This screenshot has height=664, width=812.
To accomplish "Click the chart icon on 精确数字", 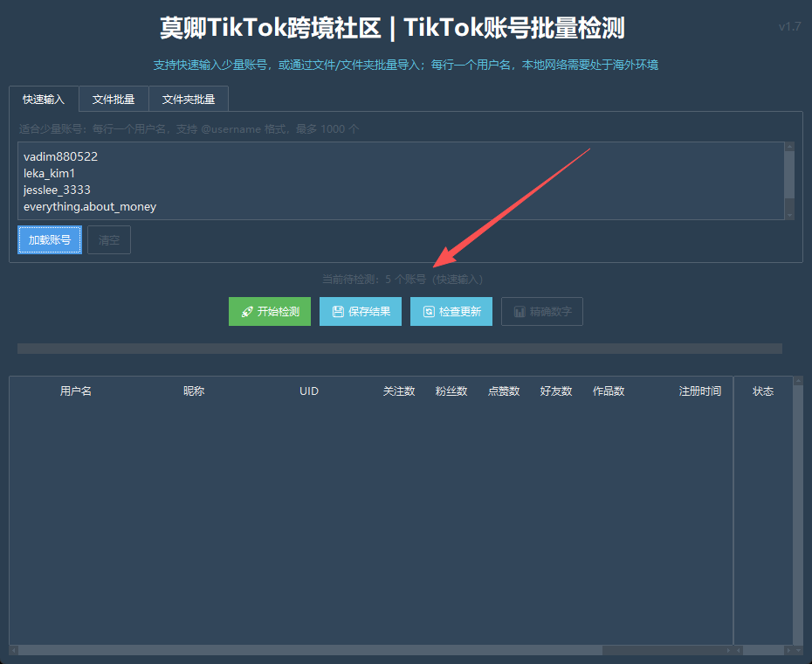I will pyautogui.click(x=520, y=312).
